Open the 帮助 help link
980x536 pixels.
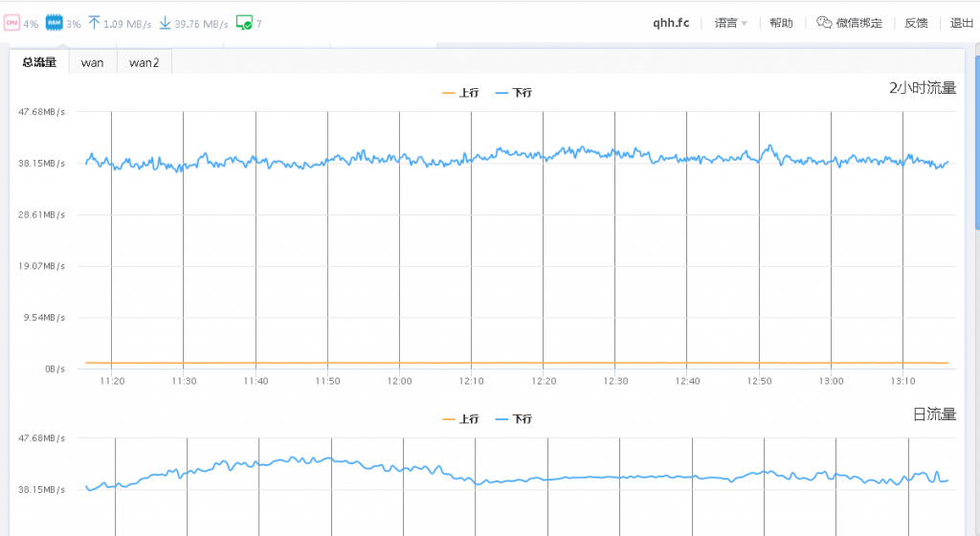pos(781,23)
